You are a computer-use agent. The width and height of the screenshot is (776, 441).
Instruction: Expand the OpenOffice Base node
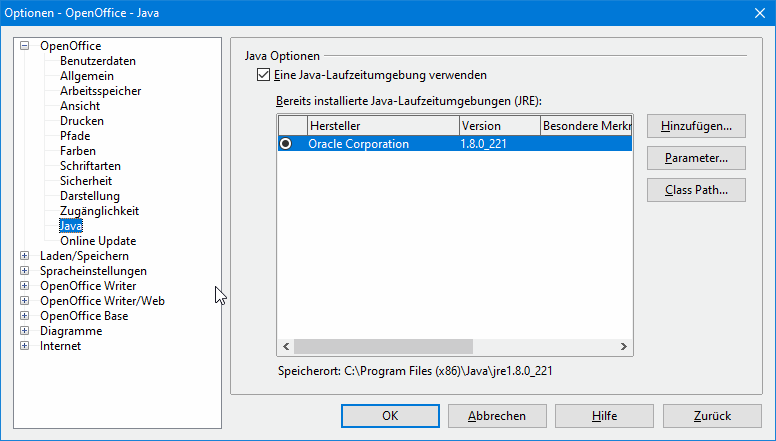click(x=25, y=316)
